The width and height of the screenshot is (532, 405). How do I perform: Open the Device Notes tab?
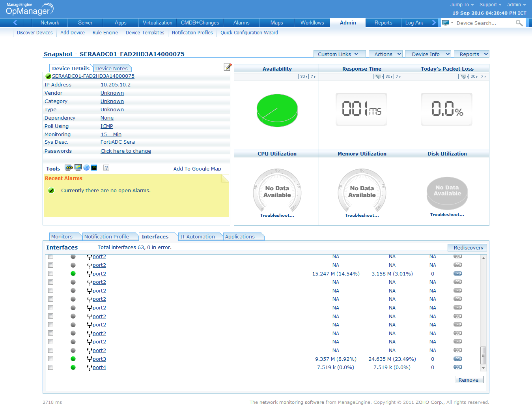coord(112,68)
